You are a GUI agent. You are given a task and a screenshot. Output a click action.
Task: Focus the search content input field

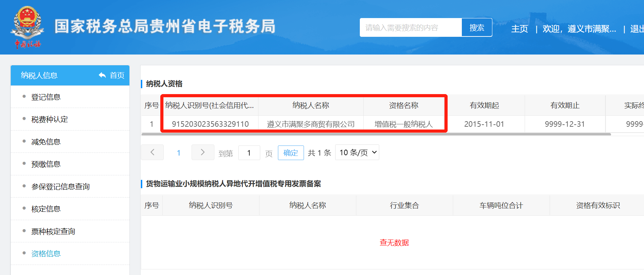[411, 27]
